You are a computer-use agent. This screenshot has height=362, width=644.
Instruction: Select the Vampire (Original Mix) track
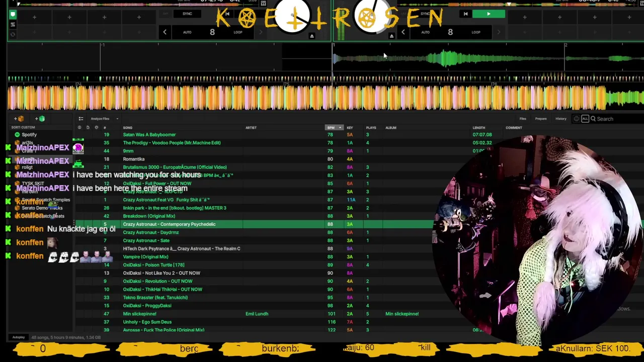point(145,257)
